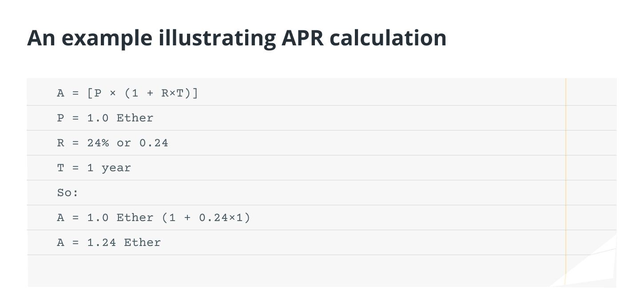
Task: Click the result line "A = 1.24 Ether"
Action: pos(109,243)
